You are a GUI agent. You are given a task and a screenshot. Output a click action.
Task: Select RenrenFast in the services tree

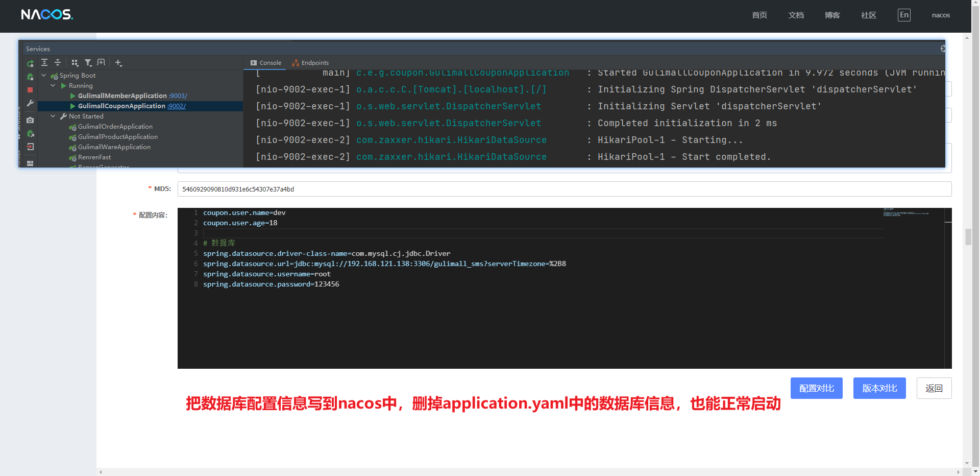click(94, 157)
